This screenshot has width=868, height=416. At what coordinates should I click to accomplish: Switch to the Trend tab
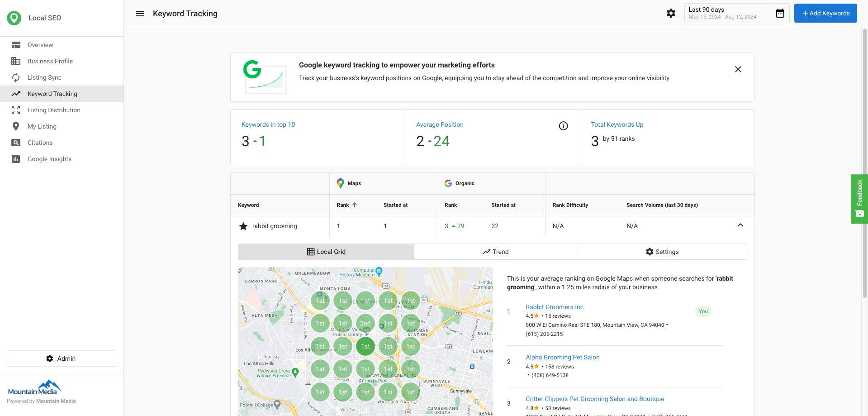(x=495, y=252)
